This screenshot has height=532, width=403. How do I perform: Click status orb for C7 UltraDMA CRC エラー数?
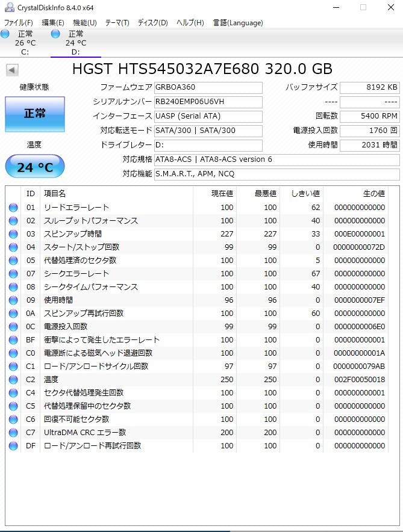tap(13, 433)
